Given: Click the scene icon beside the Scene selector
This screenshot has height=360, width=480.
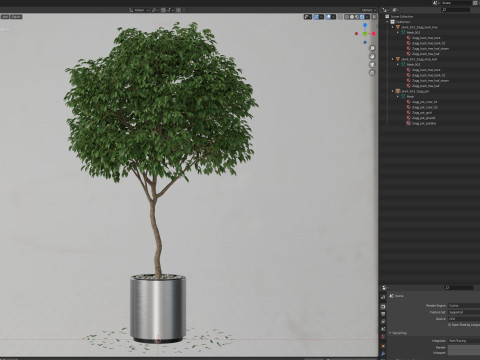Looking at the screenshot, I should (435, 3).
